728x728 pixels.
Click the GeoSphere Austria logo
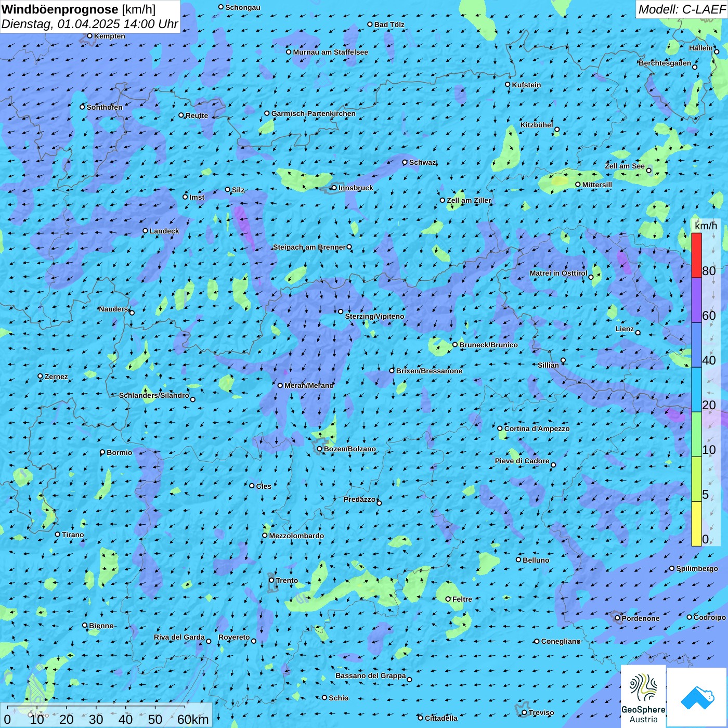pos(644,696)
